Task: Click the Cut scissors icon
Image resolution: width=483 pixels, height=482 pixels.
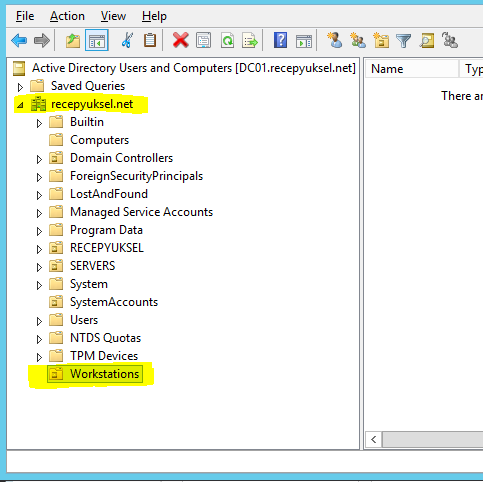Action: [127, 41]
